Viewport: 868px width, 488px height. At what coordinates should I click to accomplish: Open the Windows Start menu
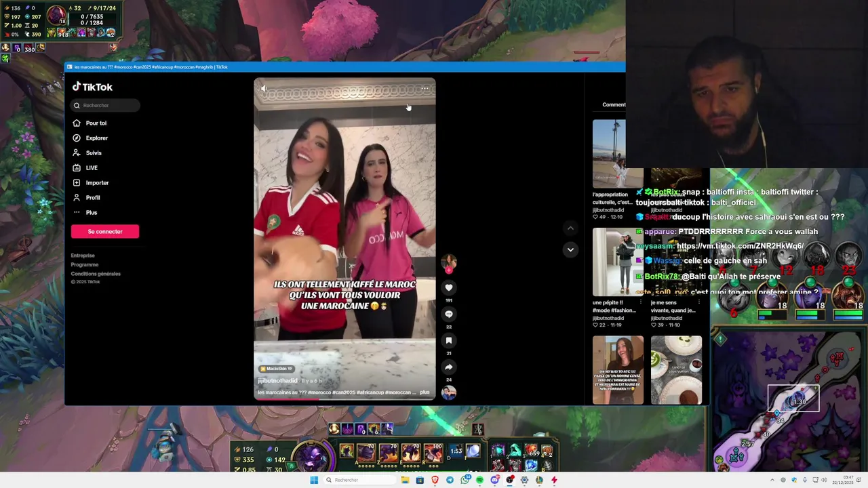(314, 480)
